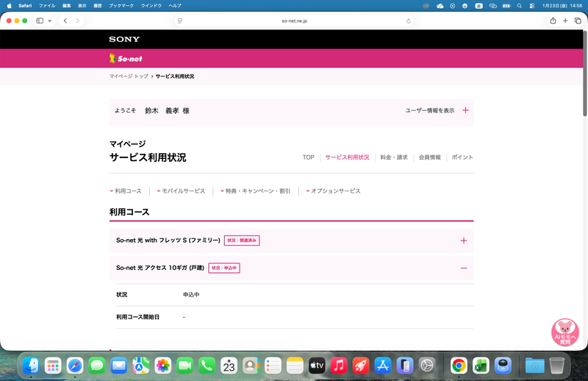Select サービス利用状況 tab in My Page nav
Screen dimensions: 588x381
(x=347, y=157)
